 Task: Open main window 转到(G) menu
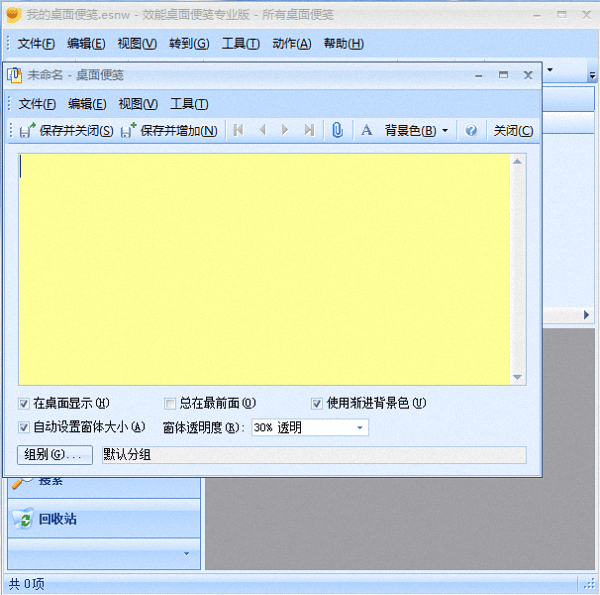click(x=189, y=44)
